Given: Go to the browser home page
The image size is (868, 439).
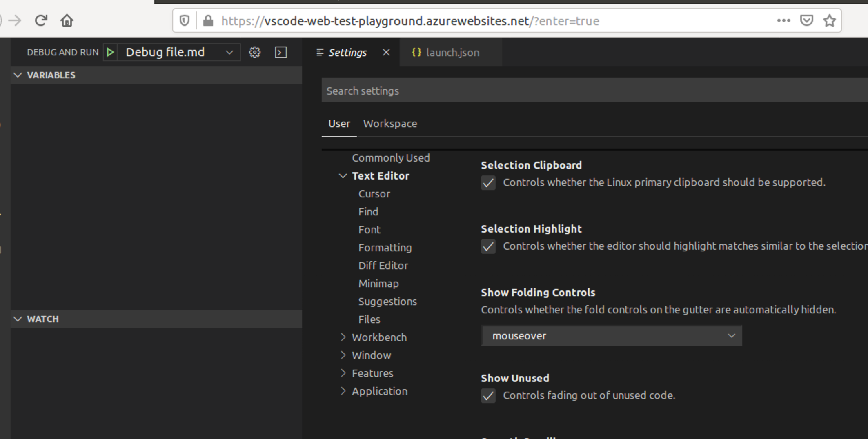Looking at the screenshot, I should (x=67, y=20).
